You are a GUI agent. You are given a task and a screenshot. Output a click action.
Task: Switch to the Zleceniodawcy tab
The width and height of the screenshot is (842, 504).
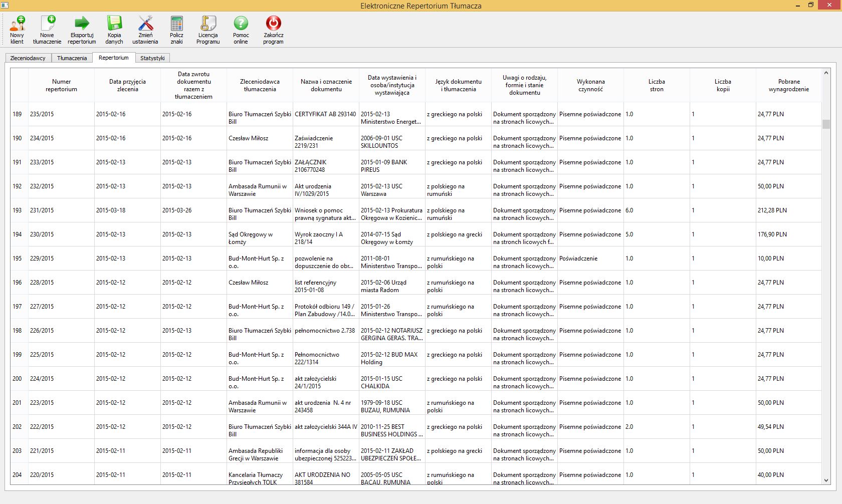click(x=28, y=58)
